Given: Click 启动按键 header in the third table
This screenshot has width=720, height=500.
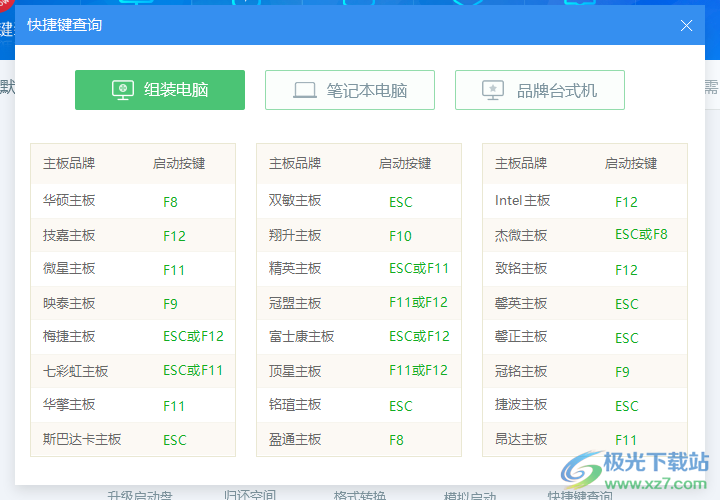Looking at the screenshot, I should pos(631,163).
